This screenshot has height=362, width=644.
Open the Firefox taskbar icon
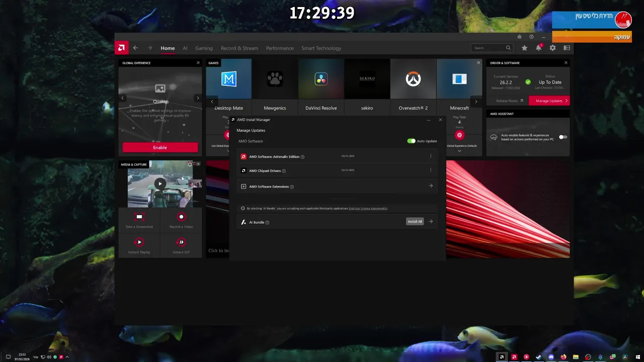point(563,357)
